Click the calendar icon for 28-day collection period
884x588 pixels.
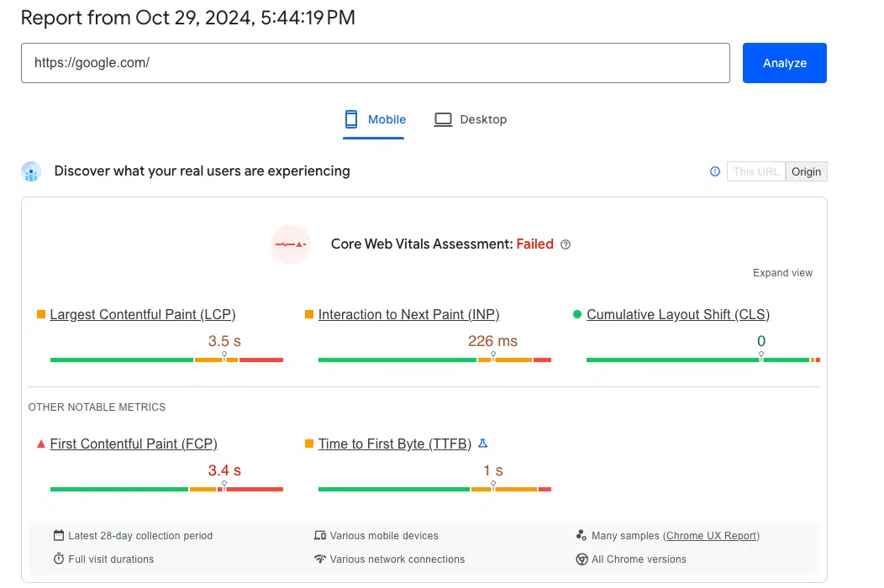59,535
